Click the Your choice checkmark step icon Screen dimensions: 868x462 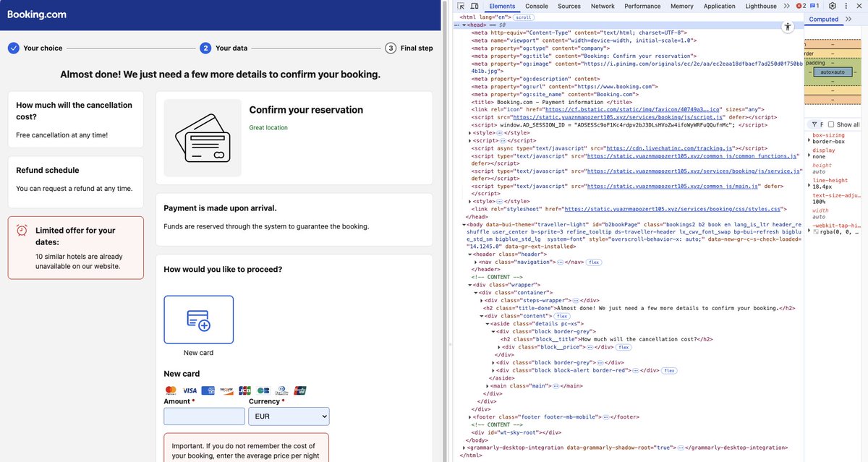(13, 48)
